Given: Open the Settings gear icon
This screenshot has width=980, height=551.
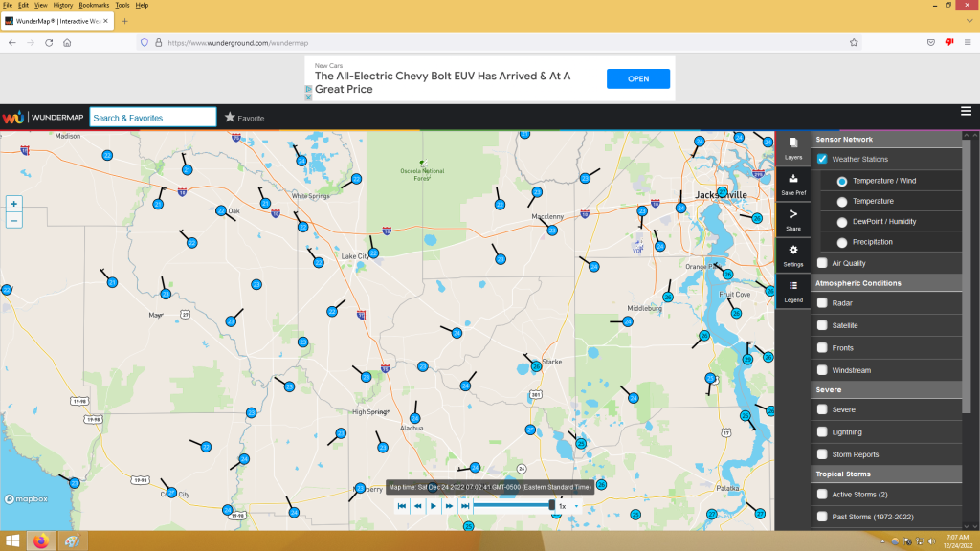Looking at the screenshot, I should point(792,255).
